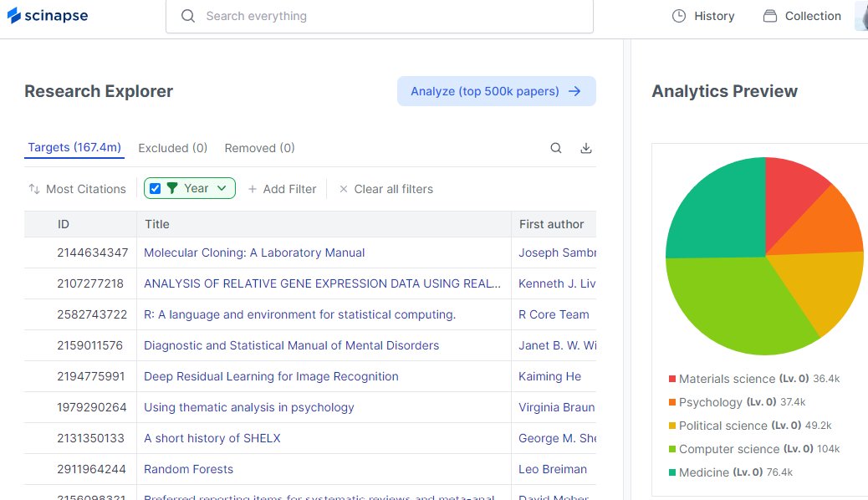Image resolution: width=868 pixels, height=500 pixels.
Task: Open the Most Citations sort selector
Action: pos(78,189)
